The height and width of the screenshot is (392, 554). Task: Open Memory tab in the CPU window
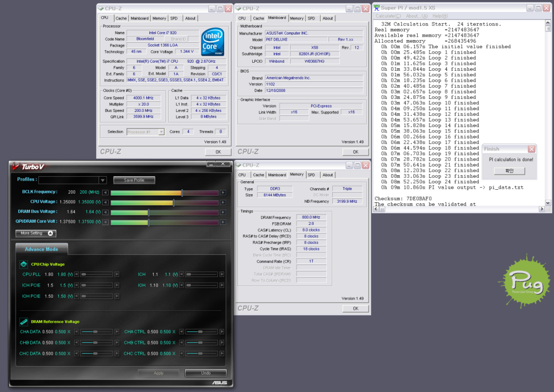tap(159, 18)
